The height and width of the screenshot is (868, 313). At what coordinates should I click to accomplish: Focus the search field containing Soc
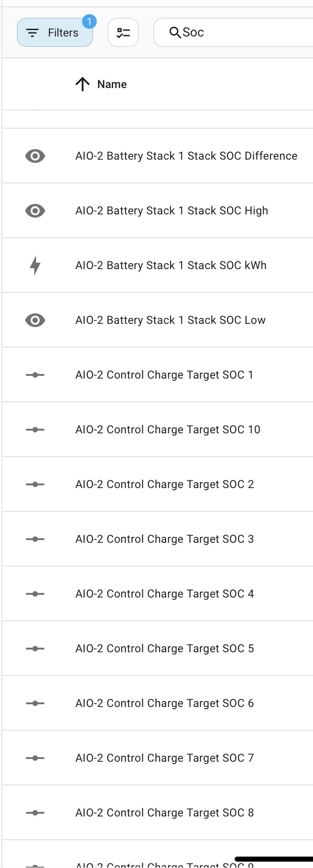(234, 32)
